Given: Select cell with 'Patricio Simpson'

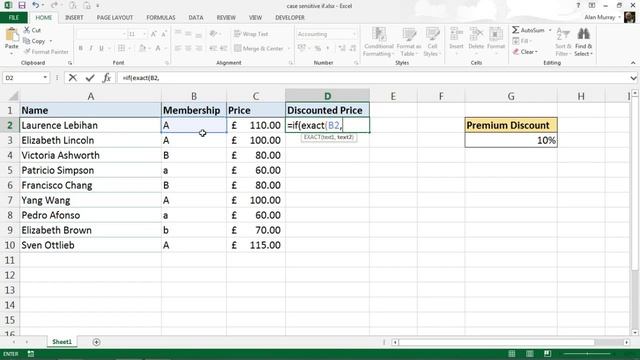Looking at the screenshot, I should point(90,170).
